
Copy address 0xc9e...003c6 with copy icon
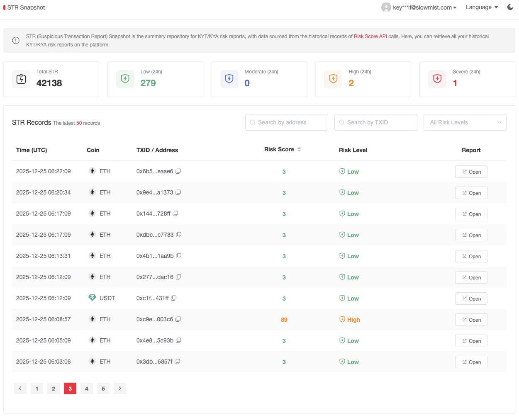(x=178, y=319)
